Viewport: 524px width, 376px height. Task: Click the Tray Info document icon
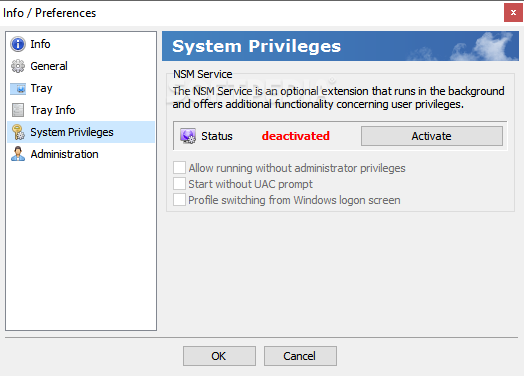coord(18,110)
